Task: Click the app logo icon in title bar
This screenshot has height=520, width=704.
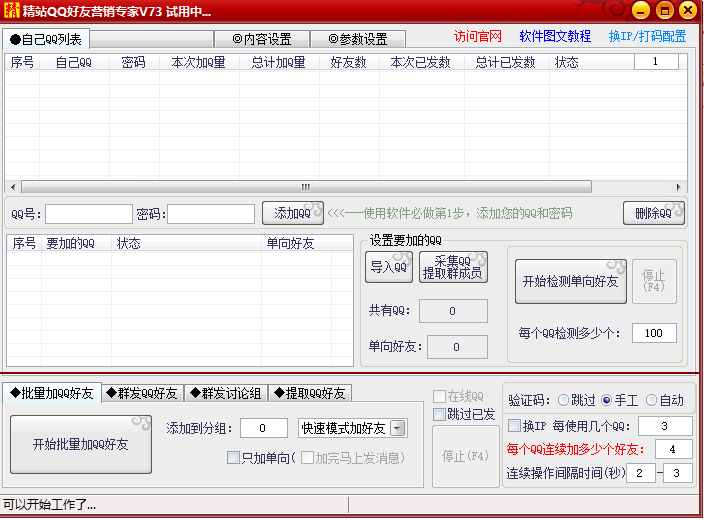Action: click(x=15, y=11)
